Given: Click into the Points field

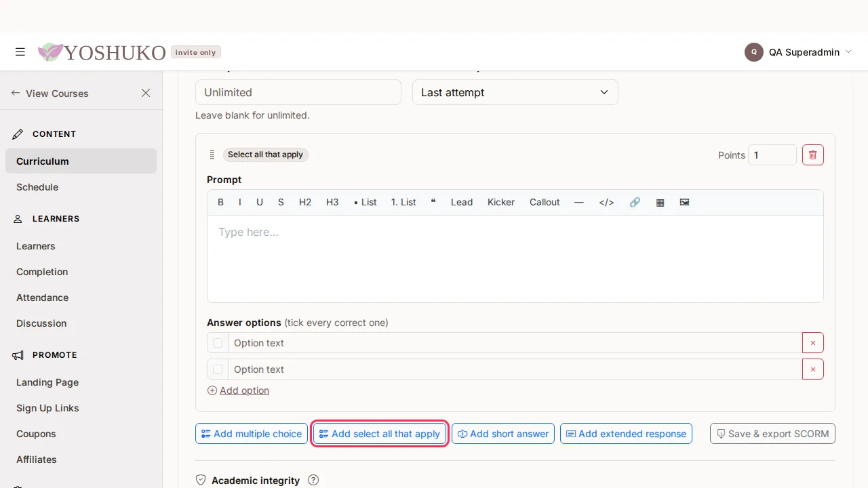Looking at the screenshot, I should 772,155.
